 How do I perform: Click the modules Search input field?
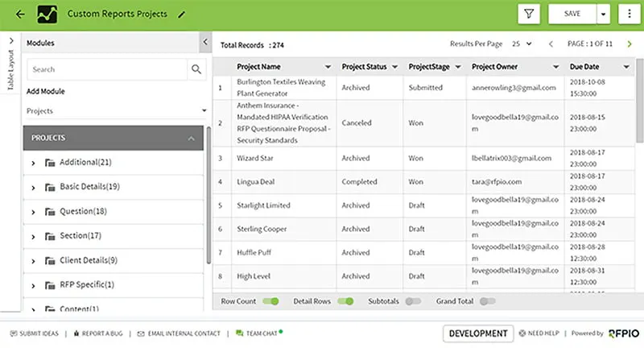click(x=107, y=69)
